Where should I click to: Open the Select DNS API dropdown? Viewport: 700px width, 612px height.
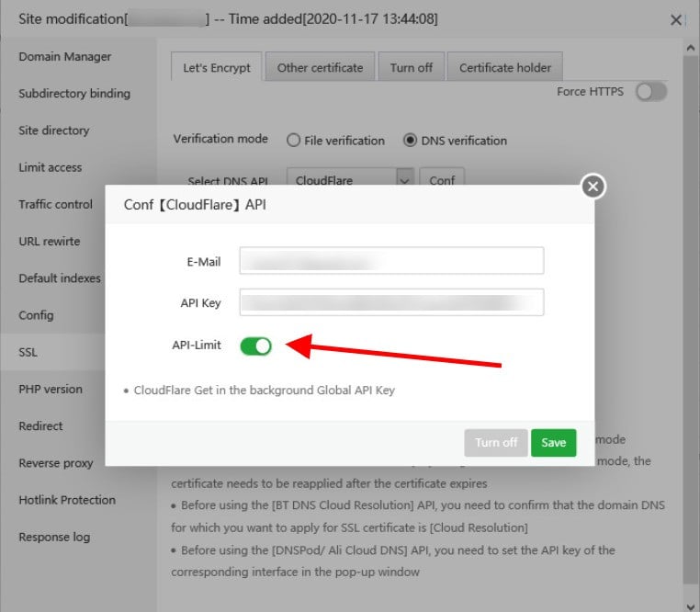pos(350,177)
